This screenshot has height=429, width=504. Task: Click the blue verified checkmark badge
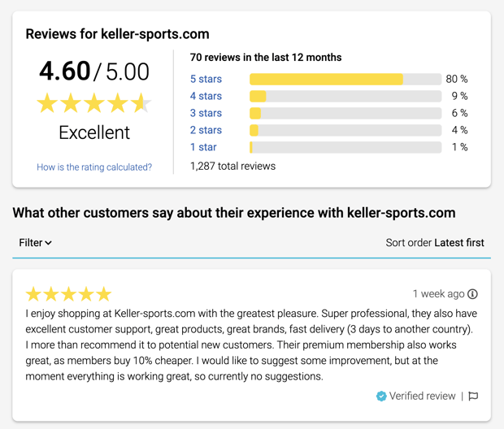pos(381,396)
